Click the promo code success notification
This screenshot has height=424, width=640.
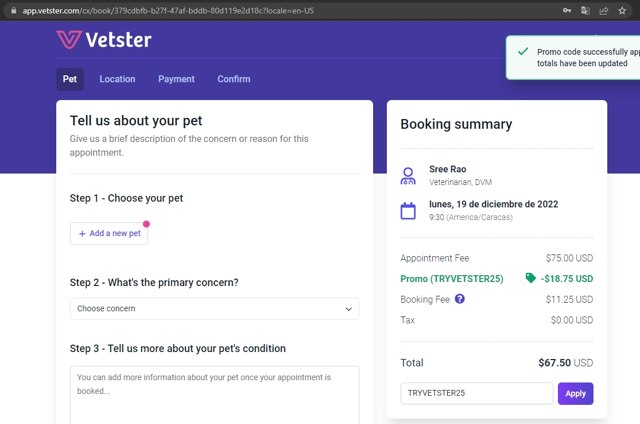(x=573, y=58)
